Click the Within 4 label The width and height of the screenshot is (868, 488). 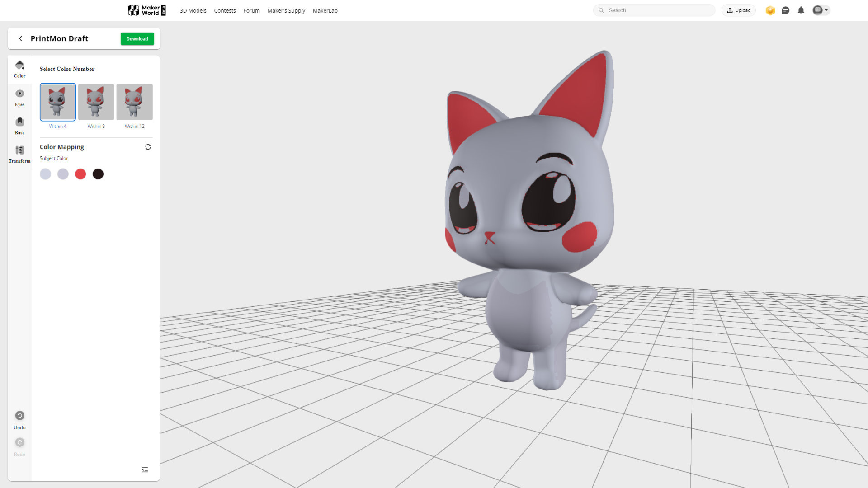58,126
